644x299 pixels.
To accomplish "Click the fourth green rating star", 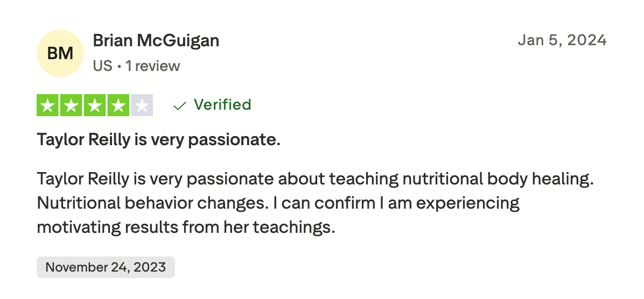I will click(118, 105).
